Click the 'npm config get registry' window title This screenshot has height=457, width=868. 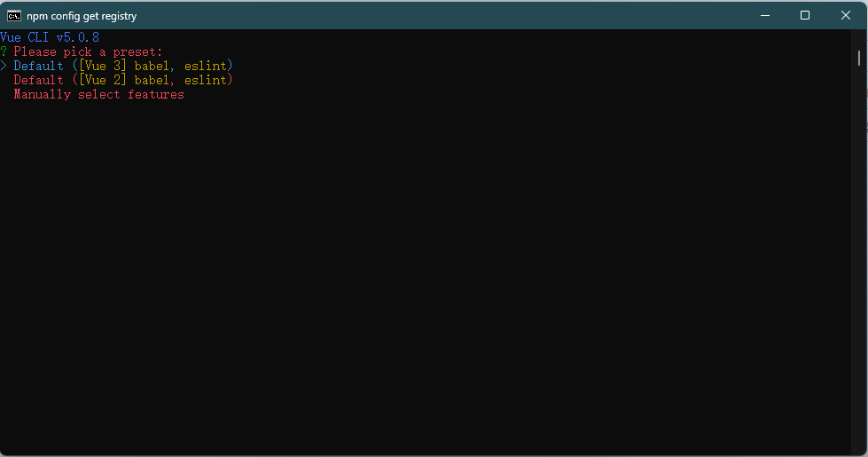point(82,16)
